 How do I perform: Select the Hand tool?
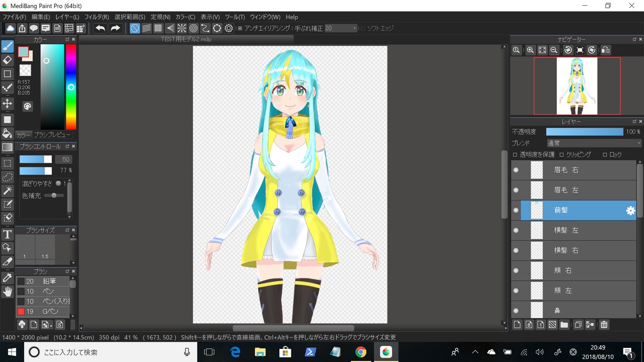(x=7, y=291)
